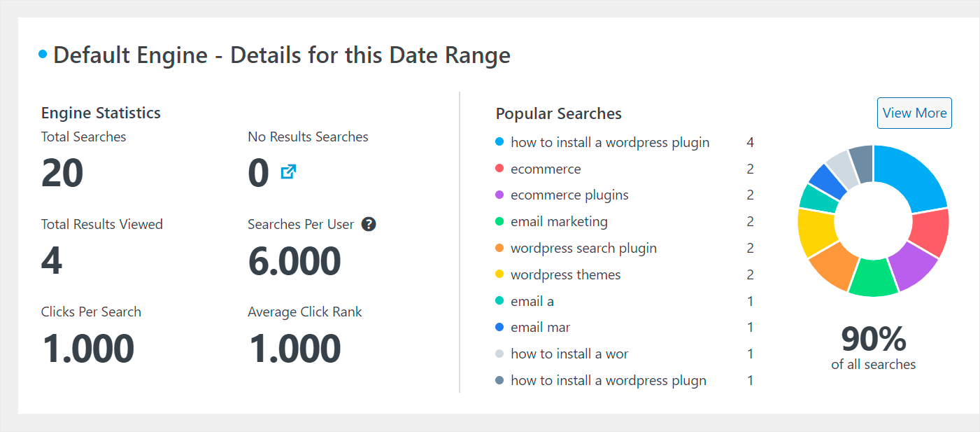
Task: Click the View More button
Action: tap(914, 113)
